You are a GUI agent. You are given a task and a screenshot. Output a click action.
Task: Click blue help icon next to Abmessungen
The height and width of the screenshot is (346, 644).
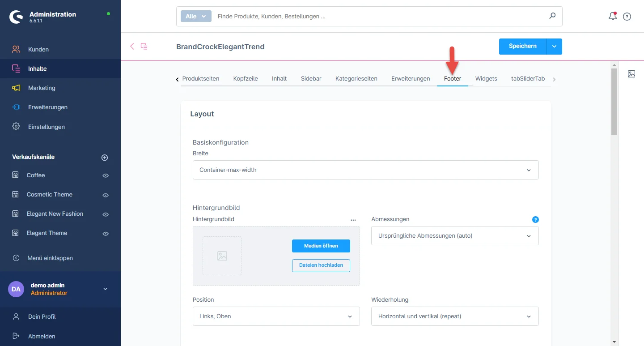click(x=535, y=219)
